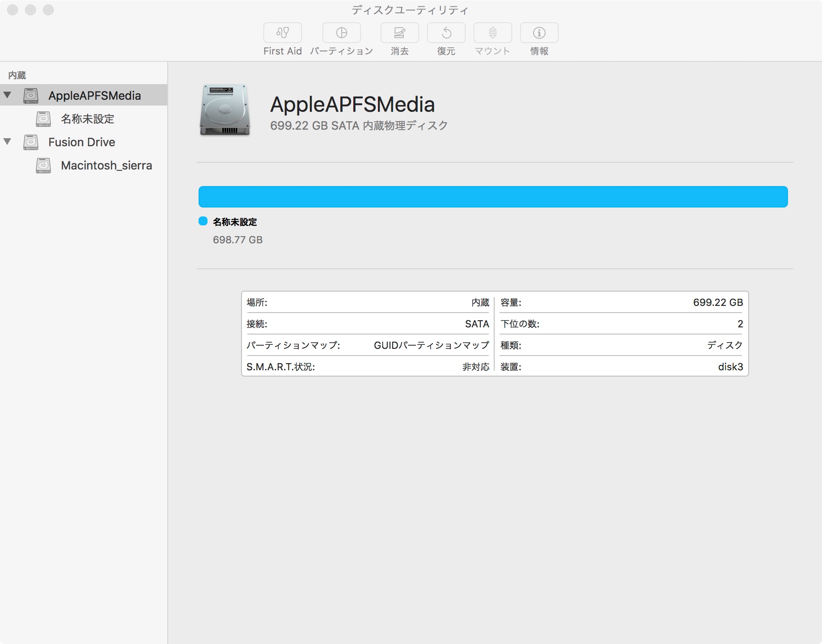Click the 下位の数: label
Screen dimensions: 822x644
[x=520, y=324]
